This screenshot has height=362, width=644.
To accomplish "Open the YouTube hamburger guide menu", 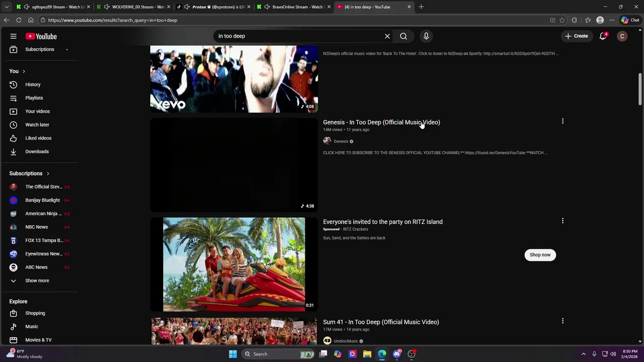I will 14,36.
